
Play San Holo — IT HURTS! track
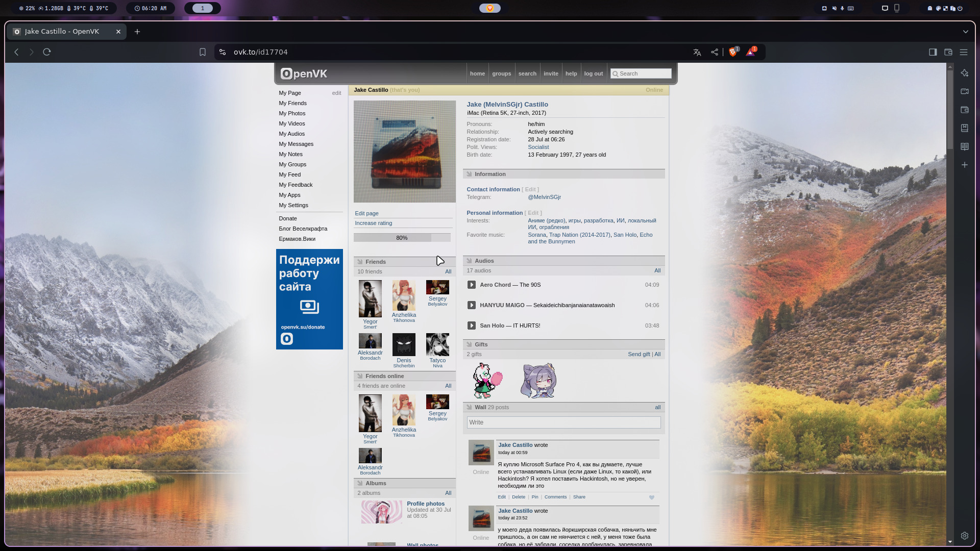pos(471,325)
